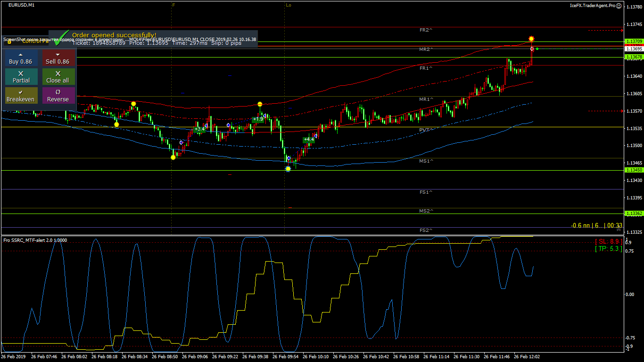The height and width of the screenshot is (362, 644).
Task: Click the FR1^ pivot level label
Action: (x=426, y=68)
